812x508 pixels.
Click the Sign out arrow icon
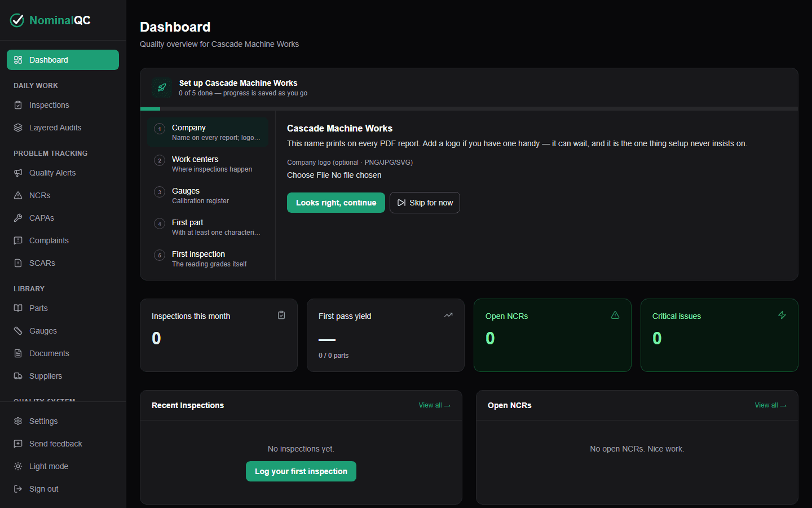(18, 489)
